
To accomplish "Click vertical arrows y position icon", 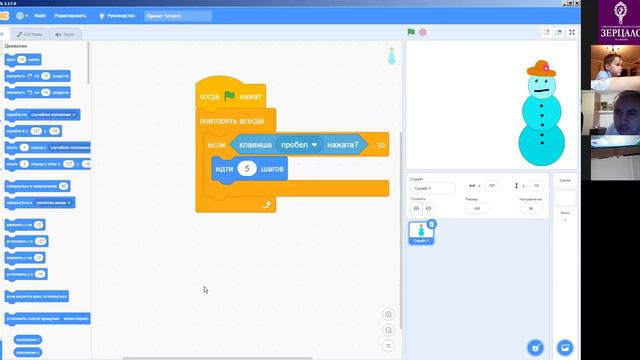I will point(516,186).
